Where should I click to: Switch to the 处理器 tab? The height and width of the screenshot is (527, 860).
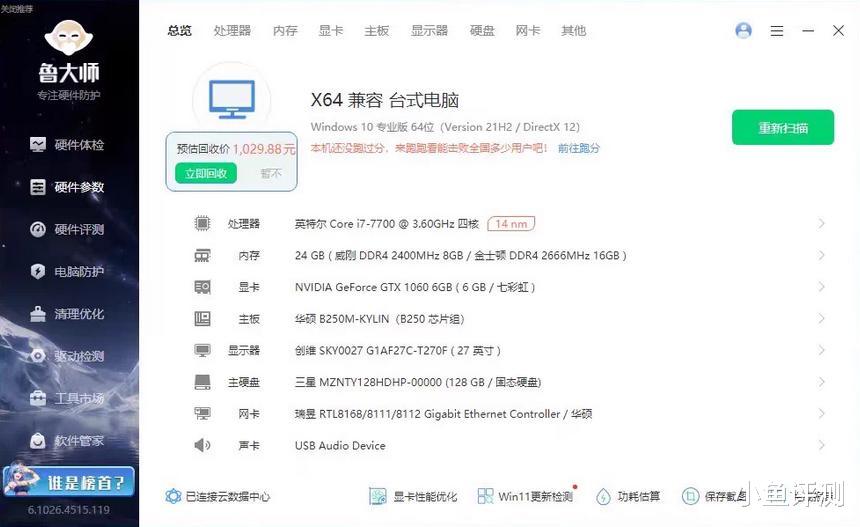coord(232,31)
